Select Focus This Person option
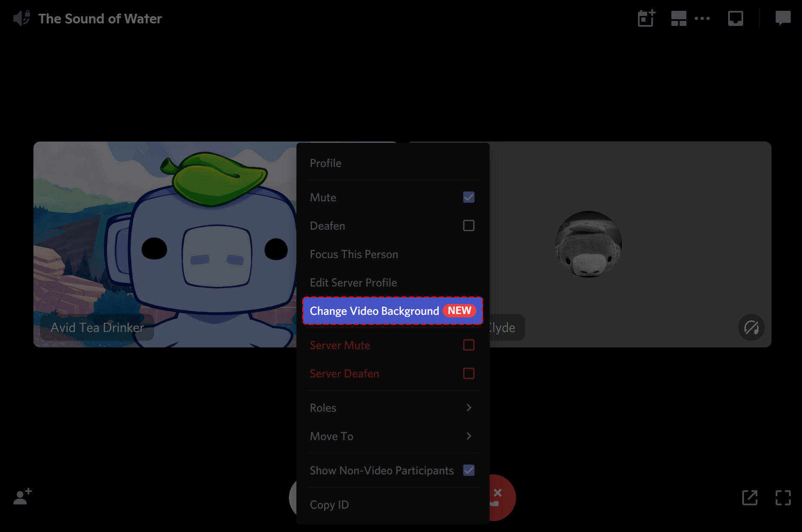This screenshot has height=532, width=802. click(x=353, y=253)
